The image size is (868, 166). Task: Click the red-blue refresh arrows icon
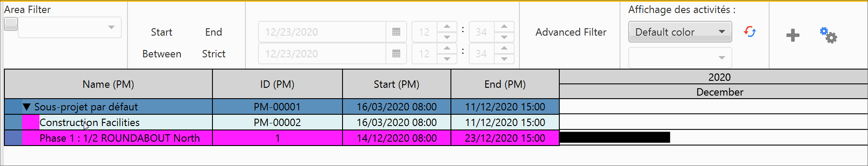pos(750,32)
